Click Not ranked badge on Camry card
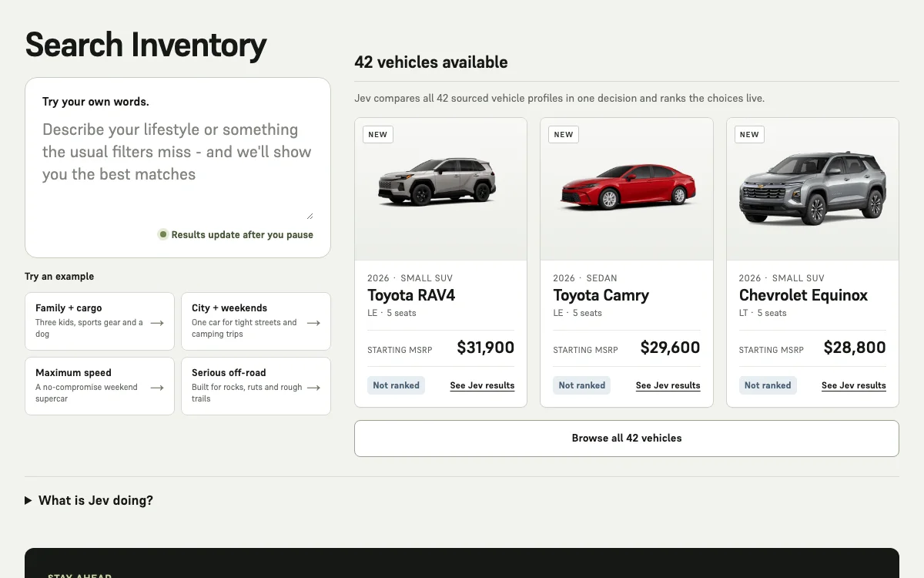The image size is (924, 578). click(582, 385)
